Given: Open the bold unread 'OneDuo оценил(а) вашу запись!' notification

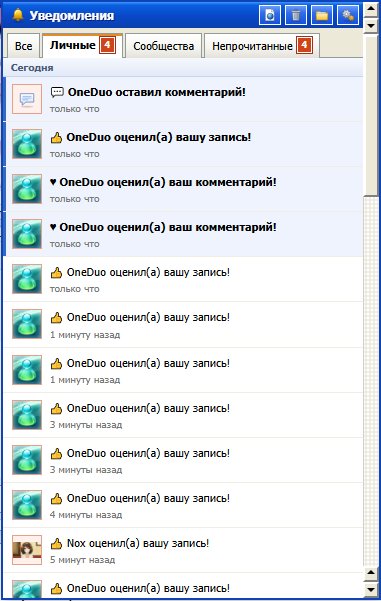Looking at the screenshot, I should pyautogui.click(x=183, y=145).
